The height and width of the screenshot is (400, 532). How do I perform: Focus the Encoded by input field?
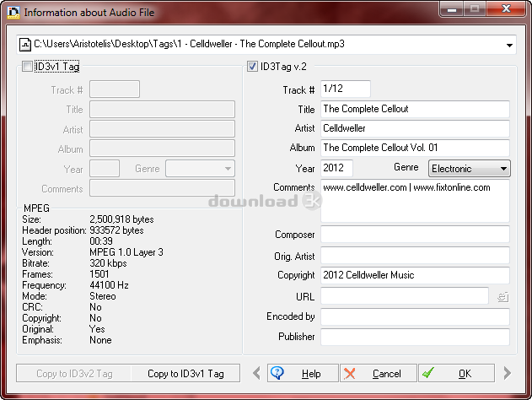(x=415, y=316)
